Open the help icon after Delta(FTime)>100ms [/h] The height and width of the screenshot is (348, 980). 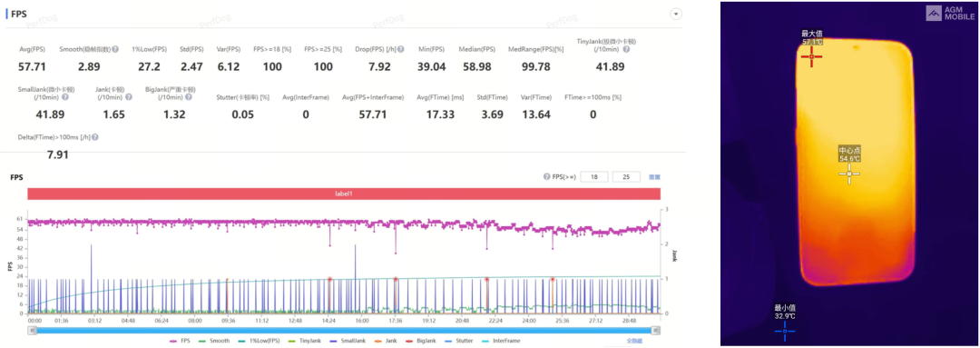click(95, 137)
